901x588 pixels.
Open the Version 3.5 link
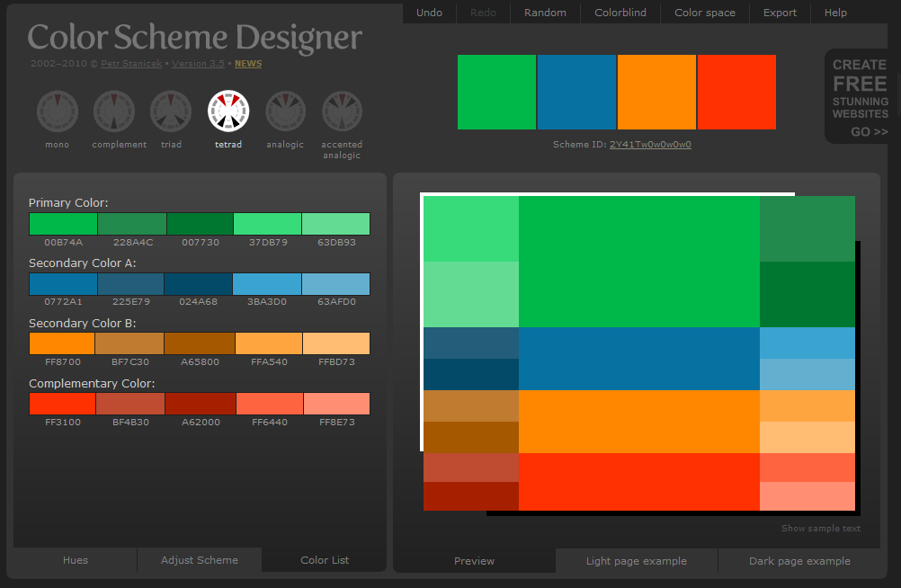pyautogui.click(x=198, y=64)
